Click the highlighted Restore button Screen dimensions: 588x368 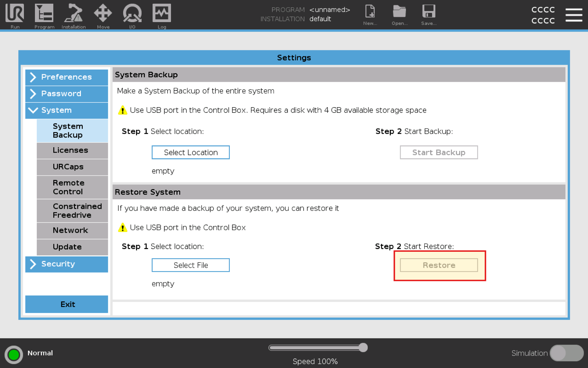tap(439, 265)
